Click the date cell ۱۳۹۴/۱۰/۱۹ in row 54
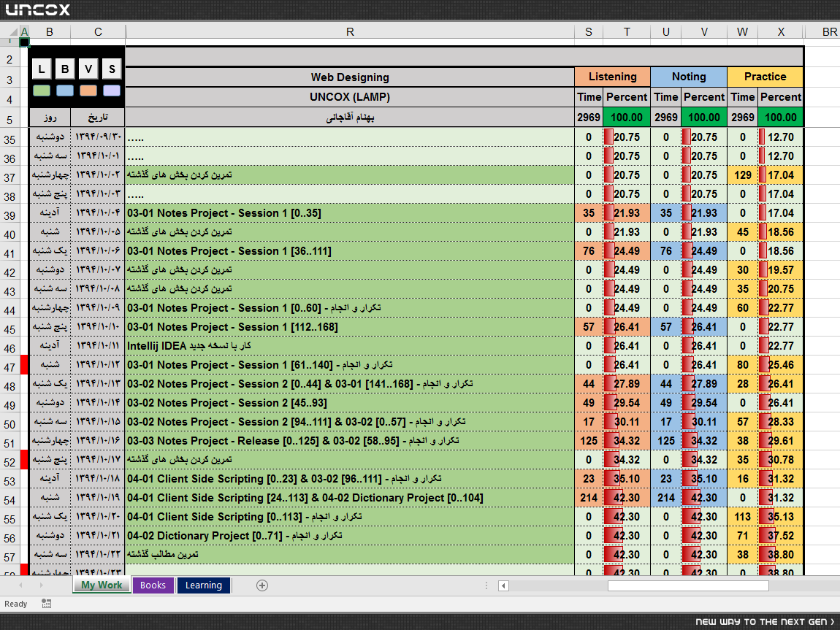 tap(98, 498)
